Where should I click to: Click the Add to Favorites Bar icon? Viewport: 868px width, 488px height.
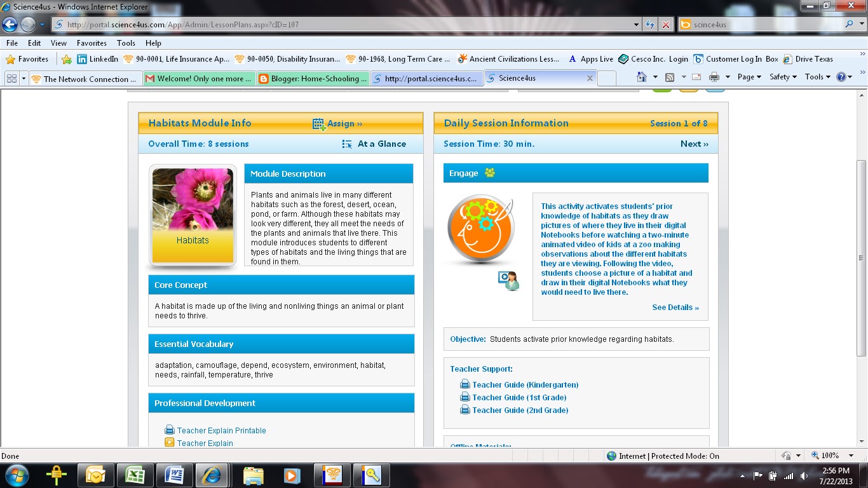point(67,59)
